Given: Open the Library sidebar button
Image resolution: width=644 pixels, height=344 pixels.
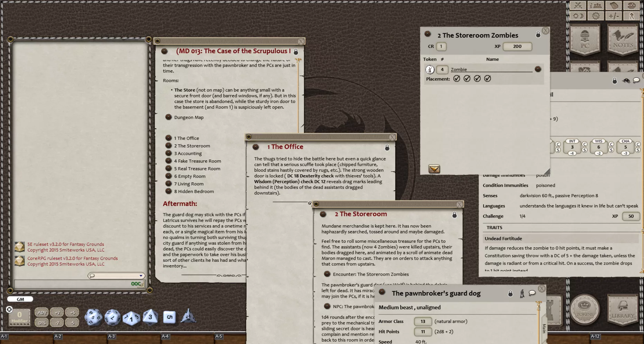Looking at the screenshot, I should tap(623, 309).
